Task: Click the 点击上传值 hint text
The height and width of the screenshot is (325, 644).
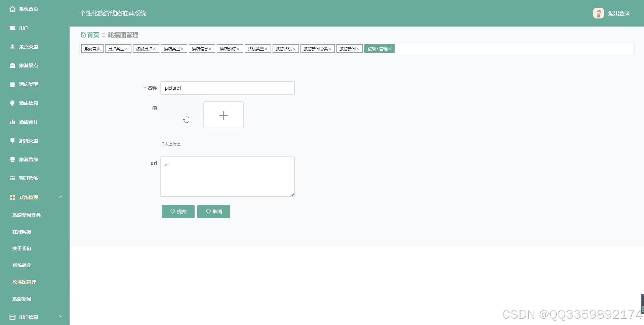Action: (170, 144)
